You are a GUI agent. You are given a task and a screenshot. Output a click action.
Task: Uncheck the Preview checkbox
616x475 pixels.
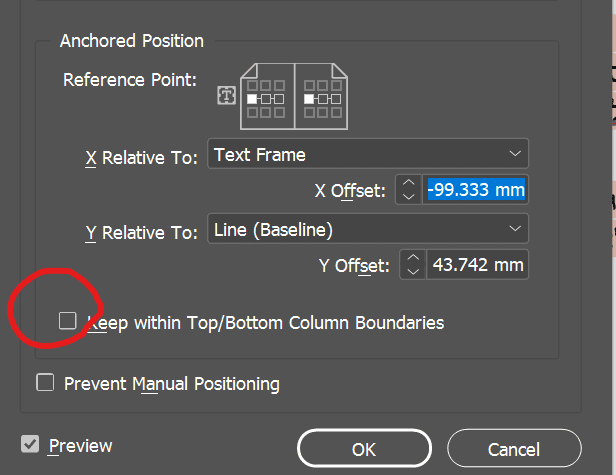(30, 444)
